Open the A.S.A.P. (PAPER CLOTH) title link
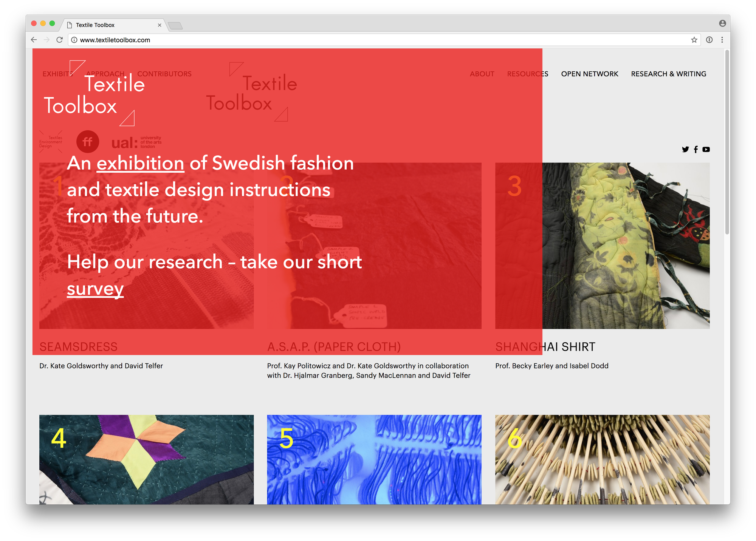The height and width of the screenshot is (541, 756). click(x=334, y=346)
